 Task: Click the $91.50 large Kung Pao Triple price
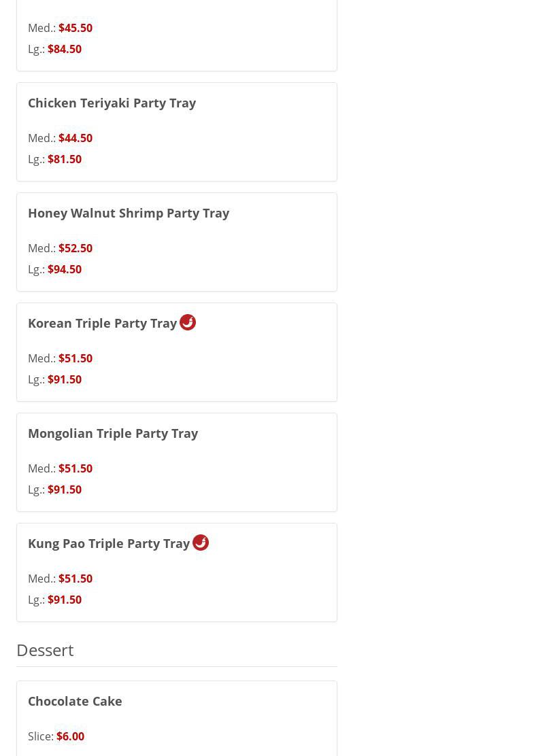pos(65,600)
